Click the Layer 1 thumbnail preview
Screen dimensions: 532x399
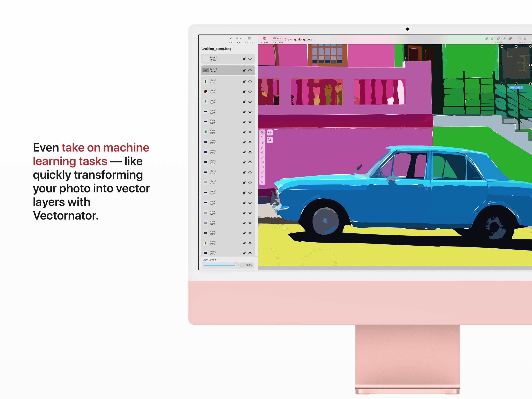(x=206, y=70)
